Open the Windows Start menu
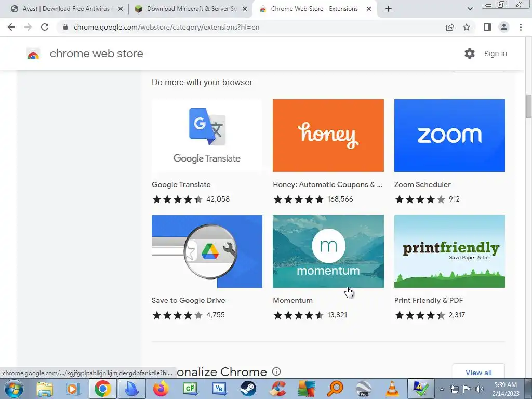 point(14,389)
